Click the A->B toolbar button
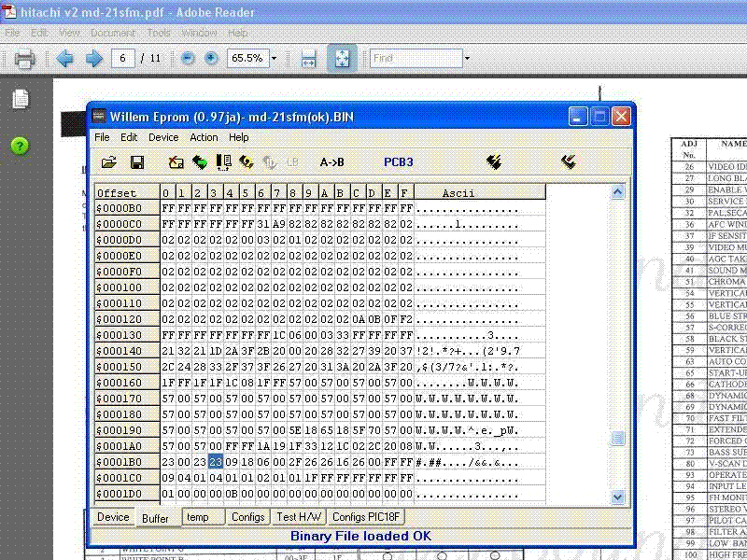The height and width of the screenshot is (560, 747). (x=332, y=162)
